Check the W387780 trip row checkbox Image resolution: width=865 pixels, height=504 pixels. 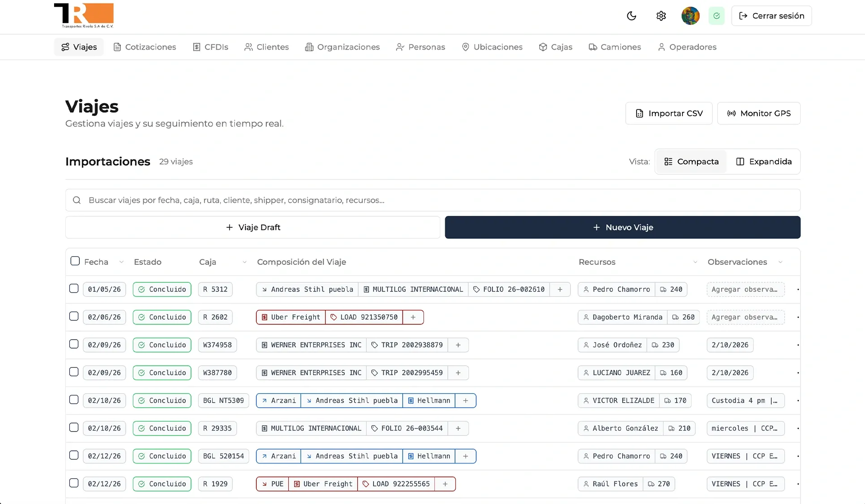pyautogui.click(x=74, y=372)
